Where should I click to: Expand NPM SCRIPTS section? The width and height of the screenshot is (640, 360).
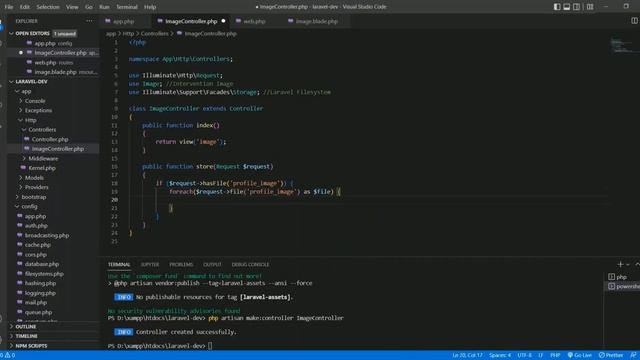[31, 346]
